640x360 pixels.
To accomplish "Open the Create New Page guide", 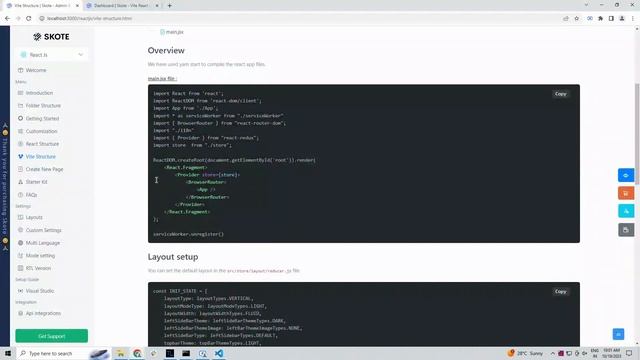I will tap(44, 169).
